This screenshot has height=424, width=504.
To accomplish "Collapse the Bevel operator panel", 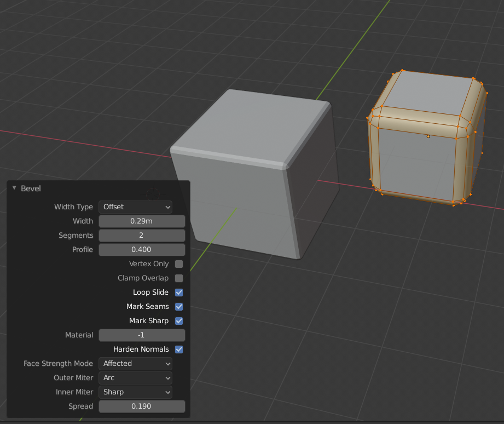I will click(x=14, y=188).
